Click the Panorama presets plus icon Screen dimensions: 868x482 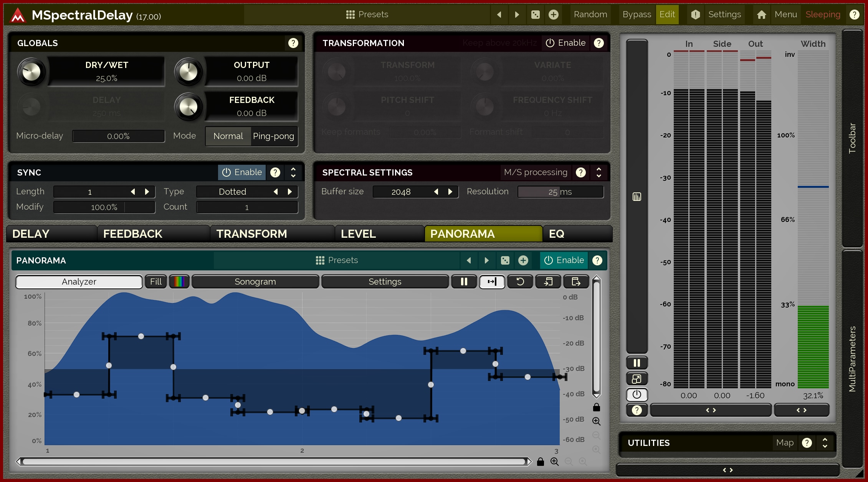[x=523, y=260]
